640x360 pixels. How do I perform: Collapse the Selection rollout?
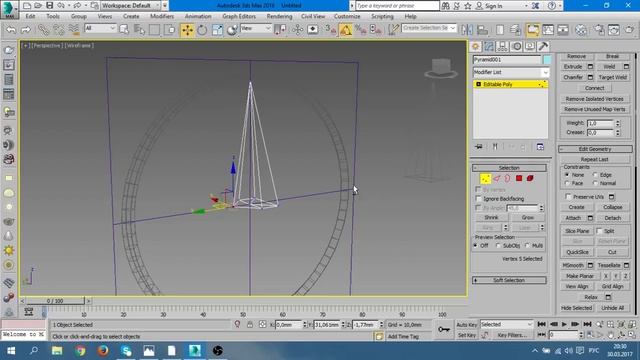click(509, 168)
